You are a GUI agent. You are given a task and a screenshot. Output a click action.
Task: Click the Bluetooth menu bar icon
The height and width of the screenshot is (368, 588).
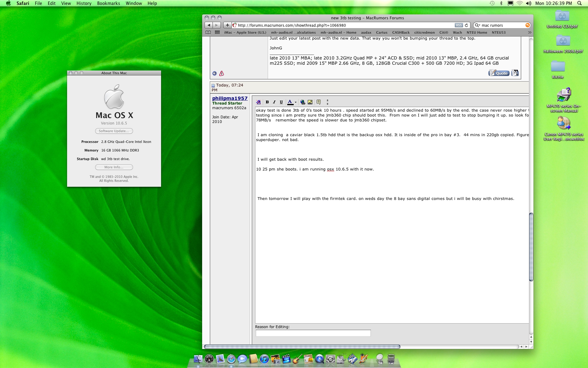(501, 3)
